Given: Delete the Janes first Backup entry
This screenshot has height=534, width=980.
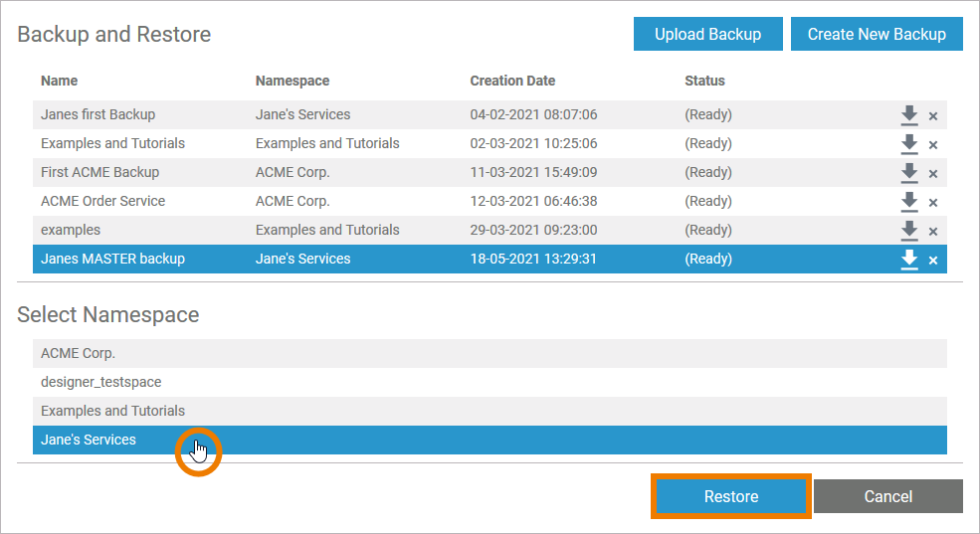Looking at the screenshot, I should coord(933,116).
